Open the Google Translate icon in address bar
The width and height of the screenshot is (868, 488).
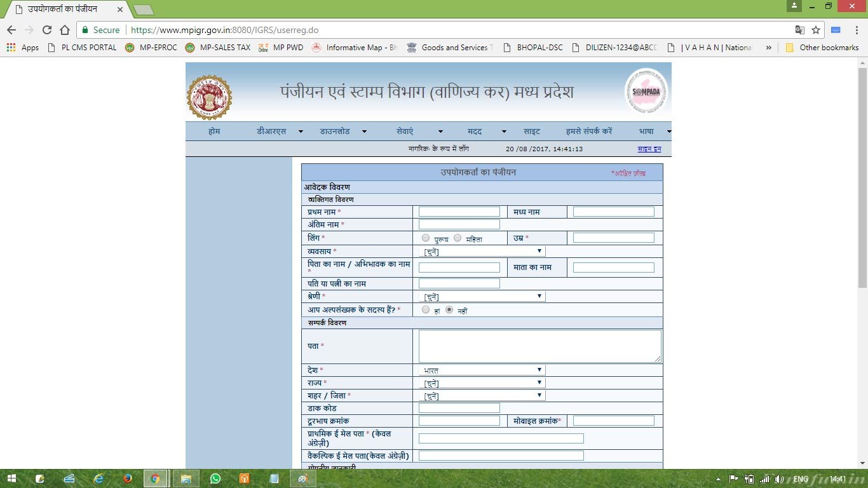click(799, 30)
